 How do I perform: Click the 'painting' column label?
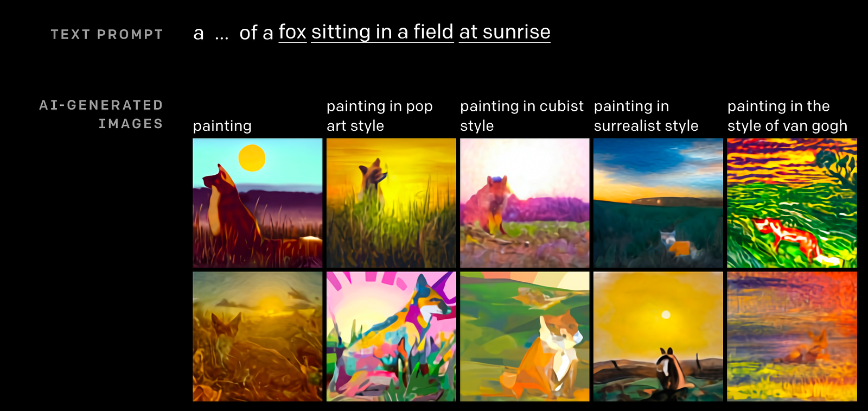click(x=222, y=126)
